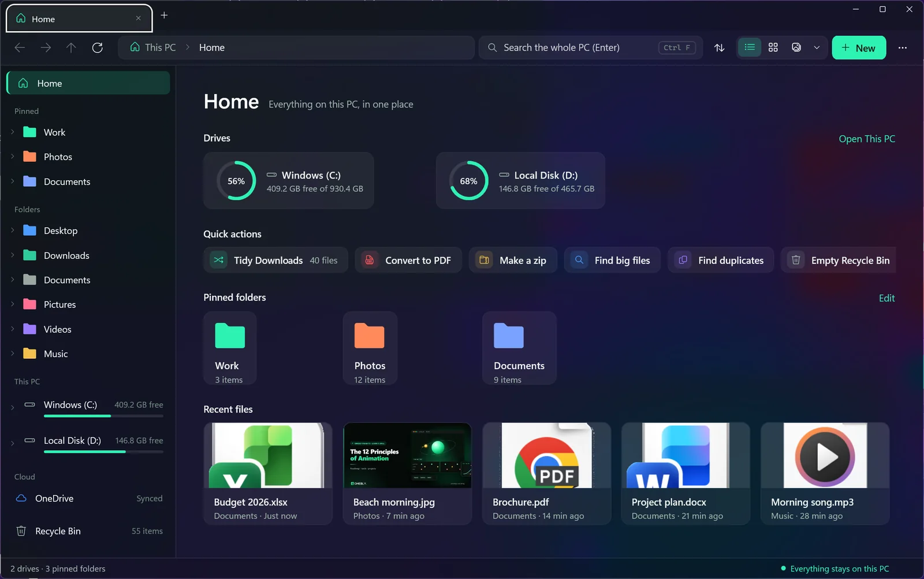Click the Open This PC link
Viewport: 924px width, 579px height.
tap(867, 139)
